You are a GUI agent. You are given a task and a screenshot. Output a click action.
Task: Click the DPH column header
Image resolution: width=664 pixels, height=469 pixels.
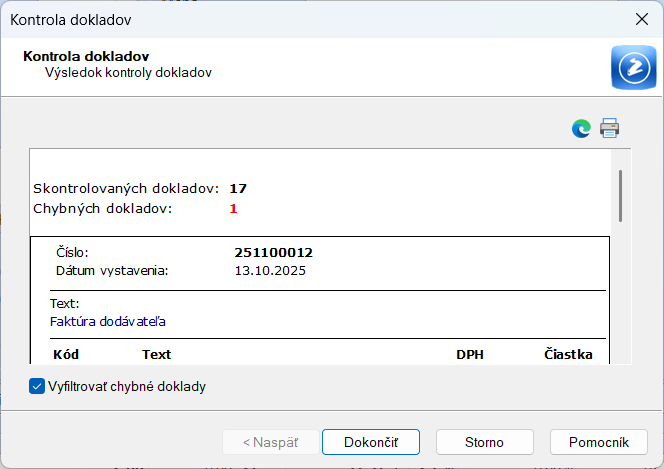(470, 354)
